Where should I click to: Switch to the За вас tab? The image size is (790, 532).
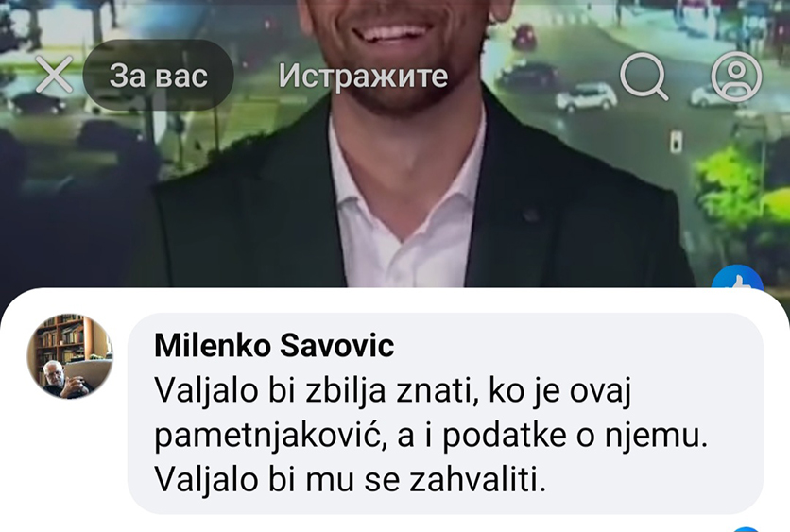click(x=158, y=75)
